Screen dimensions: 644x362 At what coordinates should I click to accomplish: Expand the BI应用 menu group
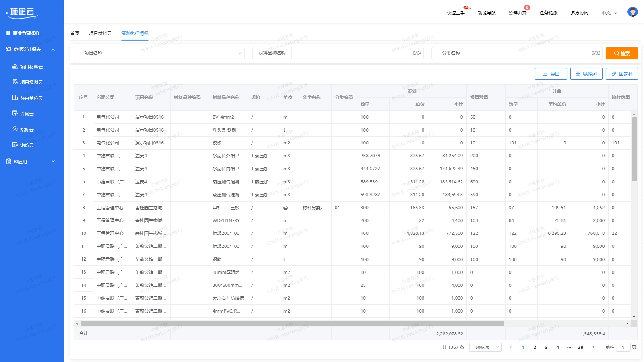(53, 161)
